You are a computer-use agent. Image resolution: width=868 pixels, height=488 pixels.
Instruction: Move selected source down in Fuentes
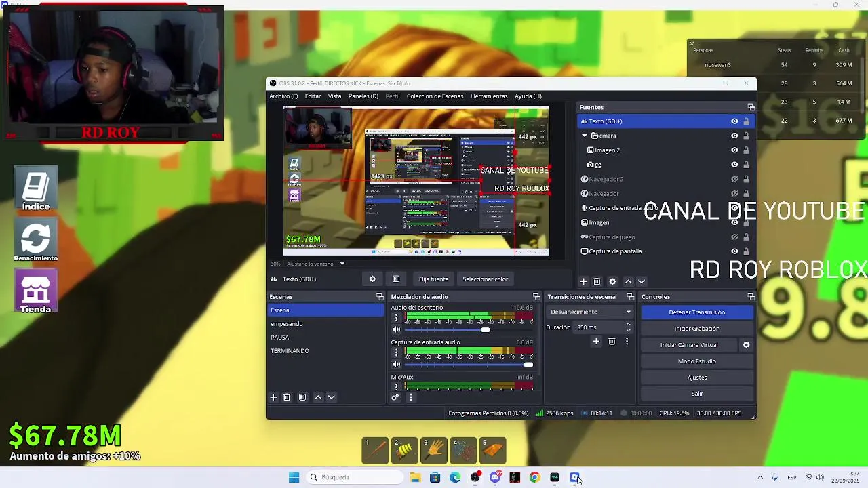pos(642,281)
